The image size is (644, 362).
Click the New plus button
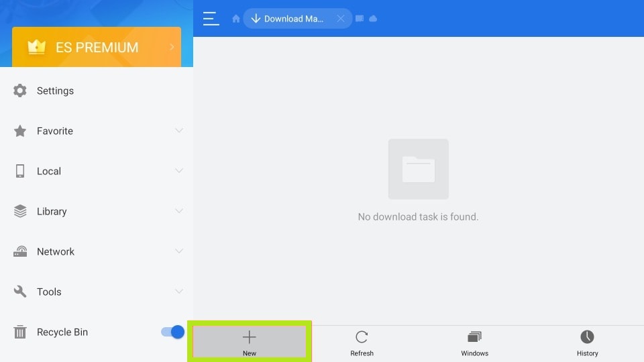click(250, 343)
